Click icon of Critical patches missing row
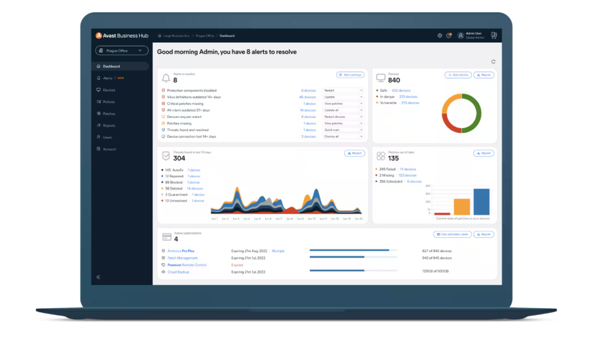The height and width of the screenshot is (364, 593). [164, 104]
